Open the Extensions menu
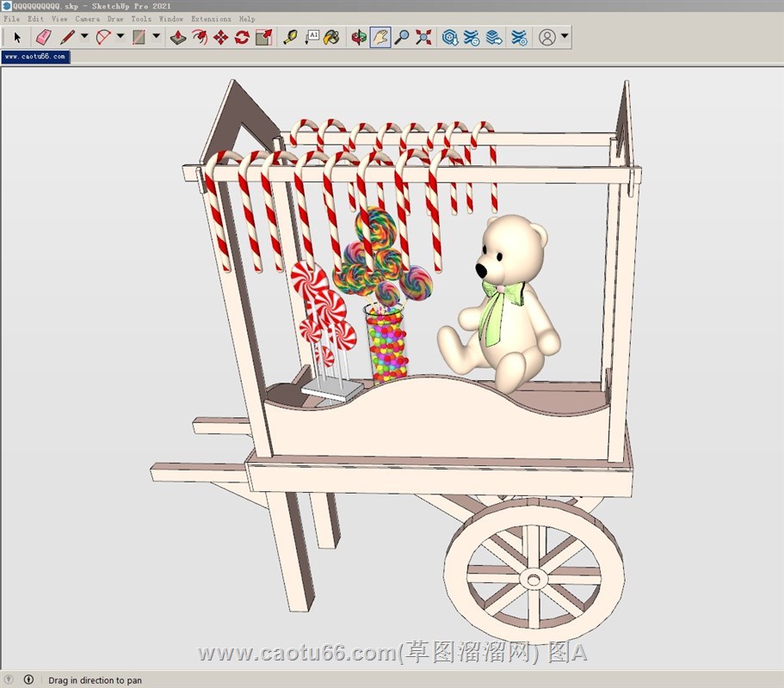784x688 pixels. click(x=211, y=19)
